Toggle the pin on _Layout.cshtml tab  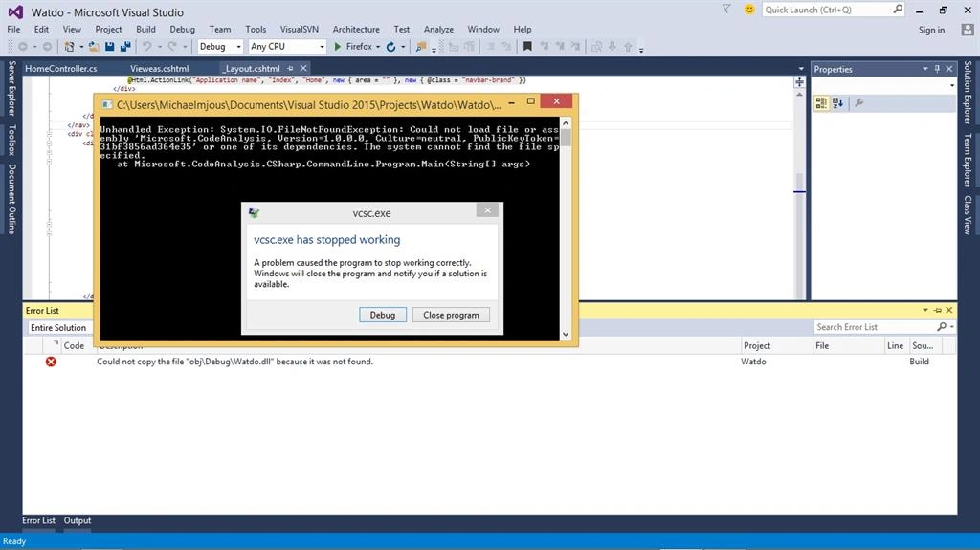[290, 68]
